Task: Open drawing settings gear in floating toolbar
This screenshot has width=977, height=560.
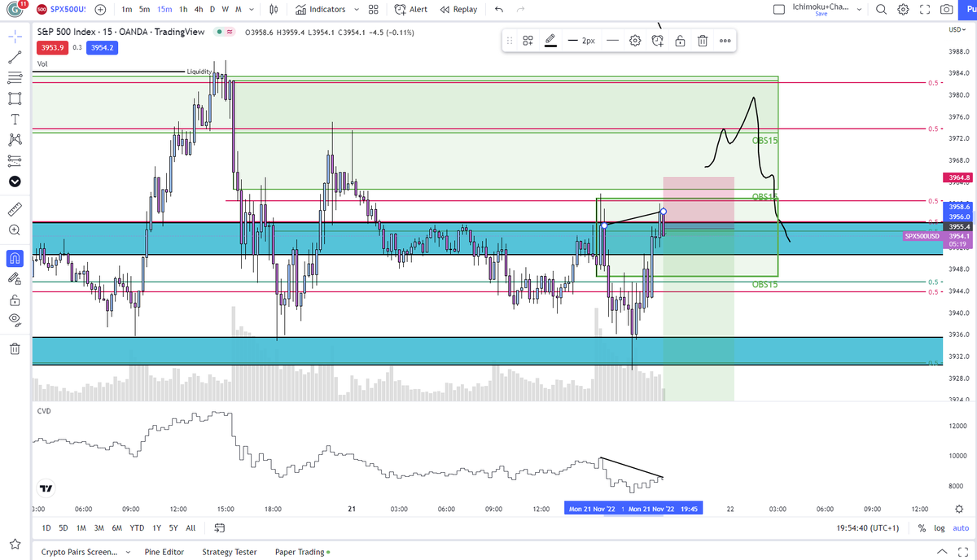Action: coord(635,40)
